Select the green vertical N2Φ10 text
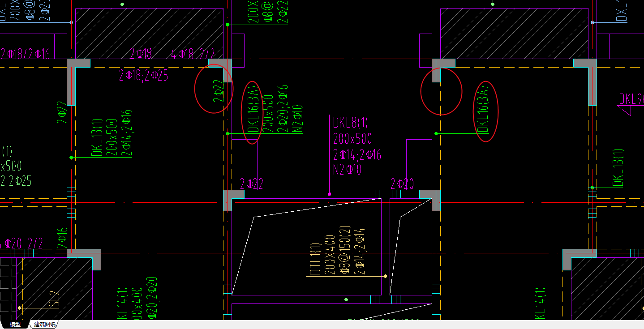The width and height of the screenshot is (644, 329). 297,119
